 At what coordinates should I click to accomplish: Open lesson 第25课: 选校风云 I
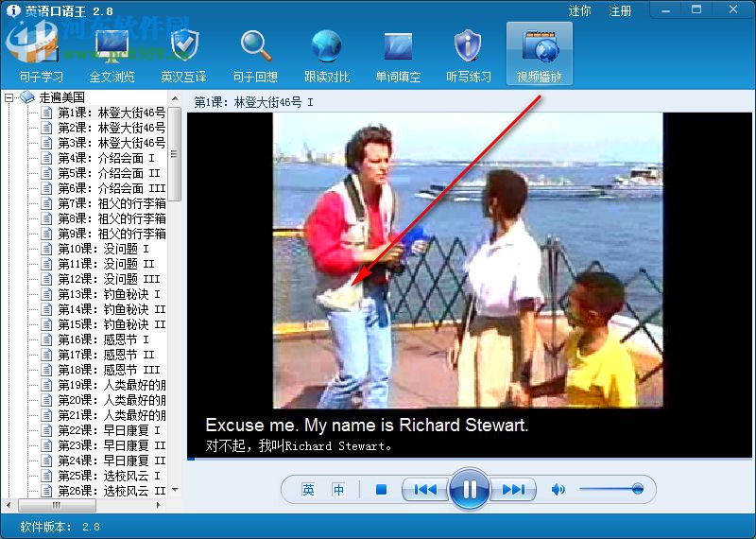(x=110, y=476)
